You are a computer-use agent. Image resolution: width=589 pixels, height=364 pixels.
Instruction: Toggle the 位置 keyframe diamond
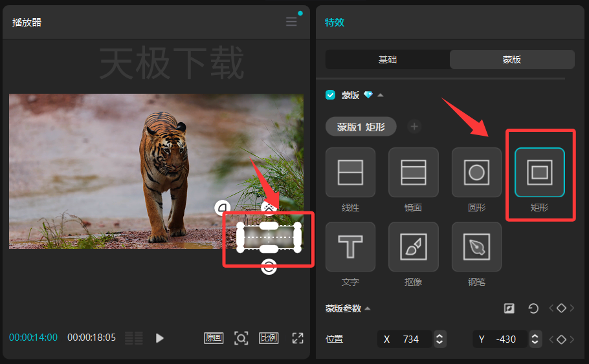[x=561, y=339]
